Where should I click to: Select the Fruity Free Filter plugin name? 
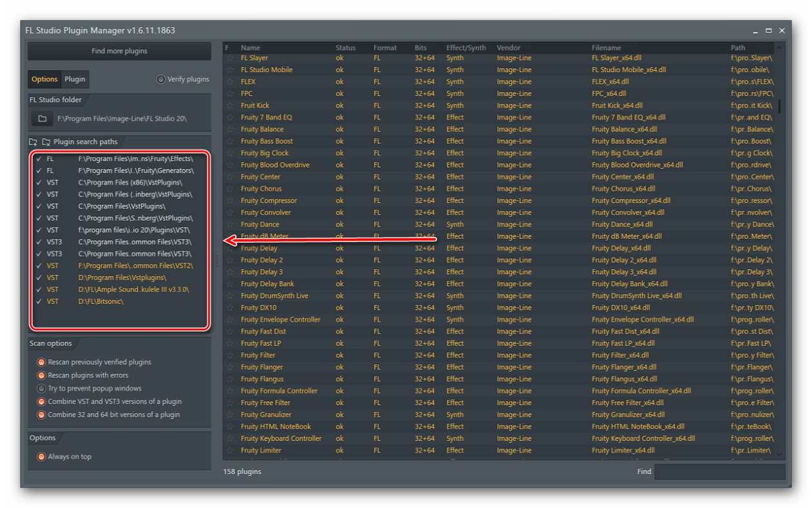point(266,402)
